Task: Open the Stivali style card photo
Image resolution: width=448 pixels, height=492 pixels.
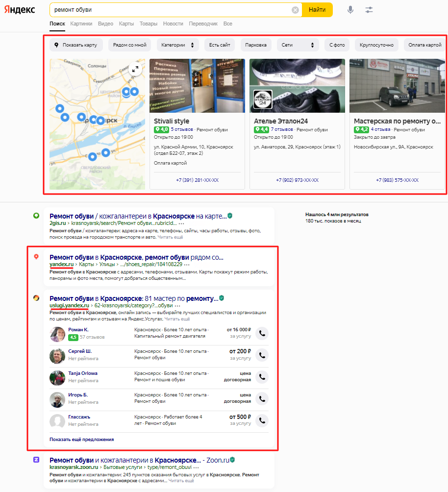Action: [197, 86]
